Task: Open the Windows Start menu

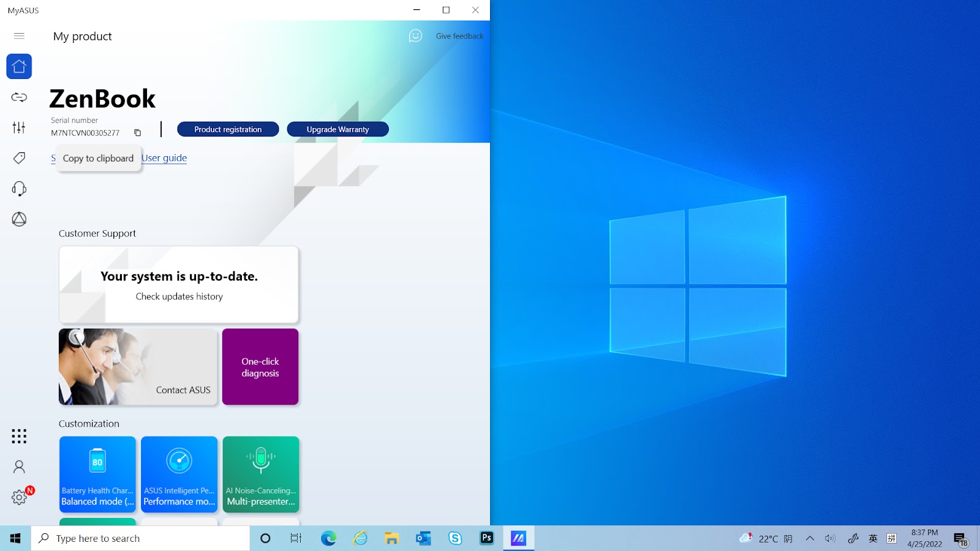Action: point(15,538)
